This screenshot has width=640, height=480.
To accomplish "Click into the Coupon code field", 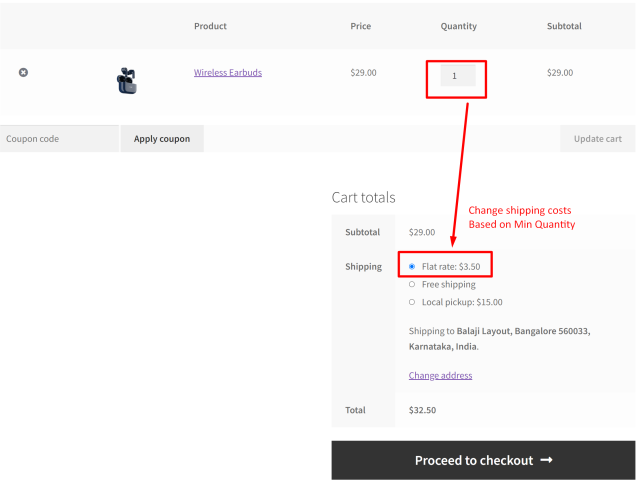I will tap(59, 139).
